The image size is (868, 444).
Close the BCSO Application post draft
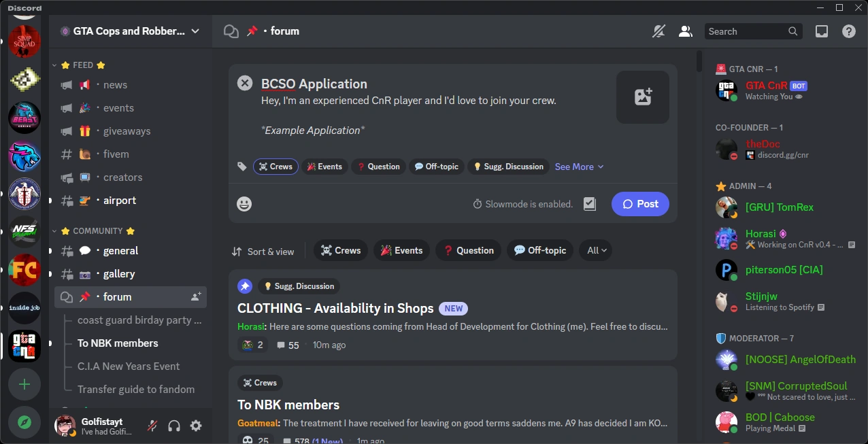click(x=245, y=83)
